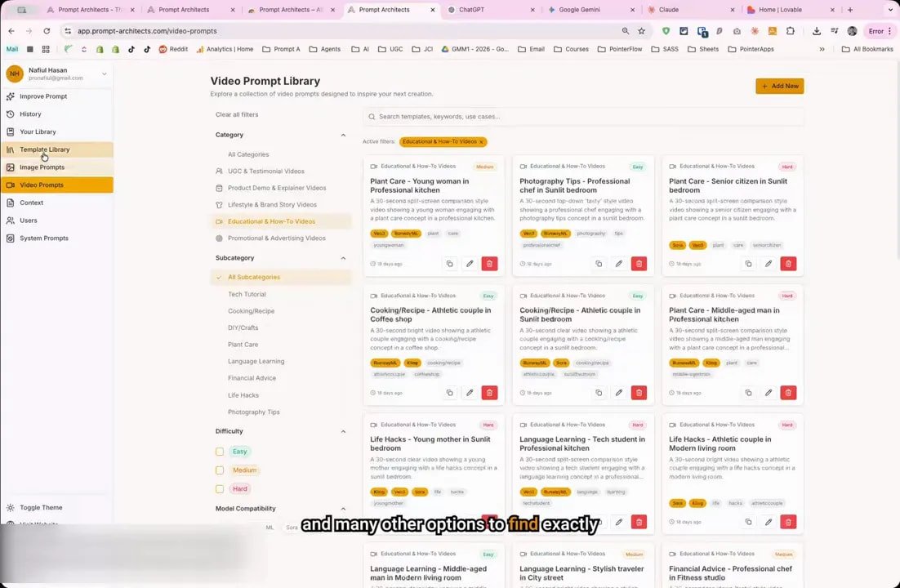
Task: Edit Cooking/Recipe Athletic couple in Coffee shop
Action: tap(470, 393)
